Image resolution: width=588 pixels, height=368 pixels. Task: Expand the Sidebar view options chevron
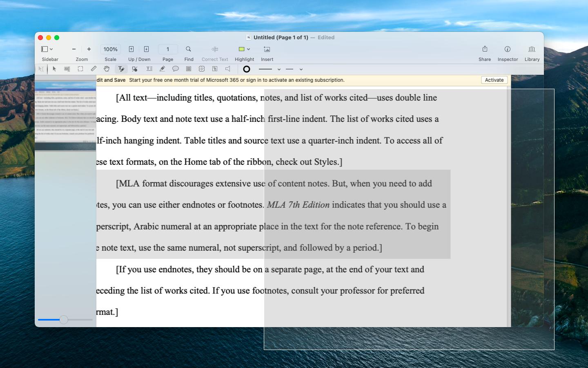51,49
